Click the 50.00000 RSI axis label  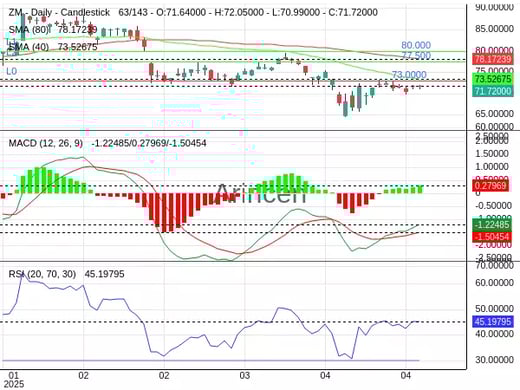(494, 309)
